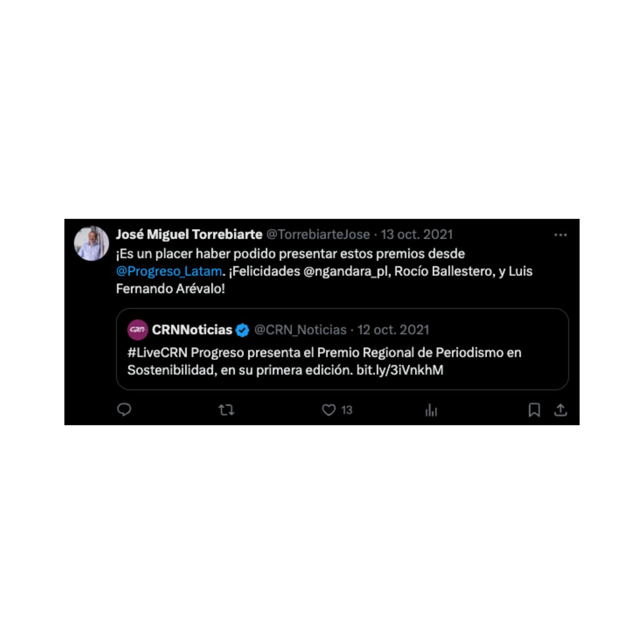
Task: Open the @Progreso_Latam mention link
Action: click(x=169, y=271)
